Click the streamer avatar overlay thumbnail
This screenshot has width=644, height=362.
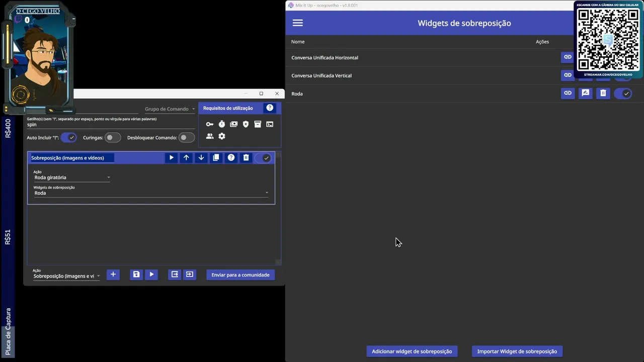tap(38, 57)
